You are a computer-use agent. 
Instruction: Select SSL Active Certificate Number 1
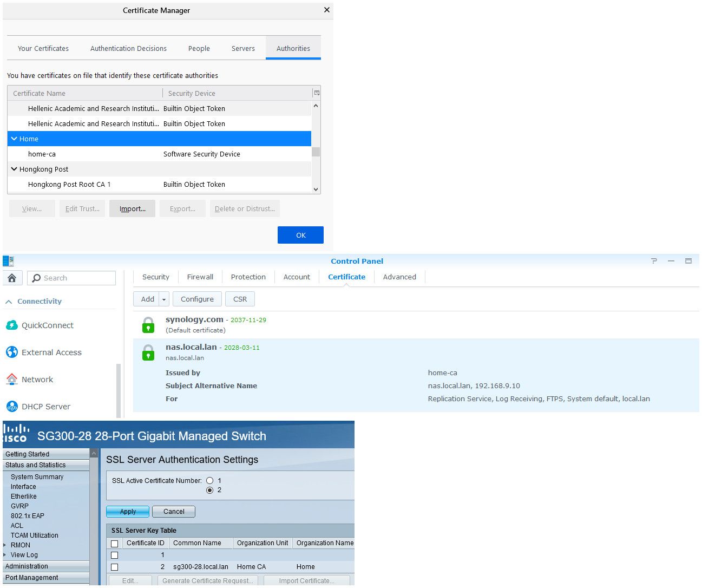tap(210, 481)
